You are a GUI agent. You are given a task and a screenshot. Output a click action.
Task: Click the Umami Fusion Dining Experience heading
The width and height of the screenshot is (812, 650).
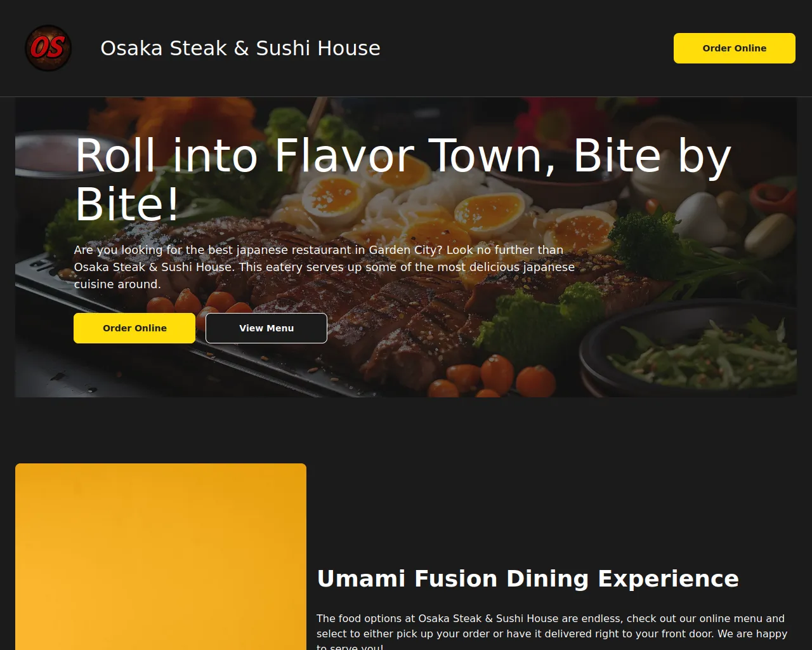click(x=528, y=579)
